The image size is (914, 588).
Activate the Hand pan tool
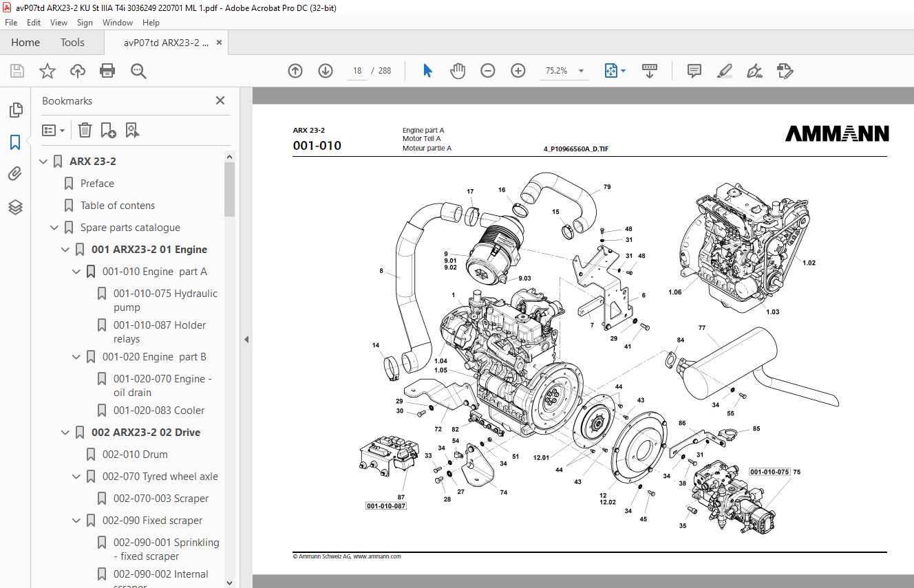[458, 71]
